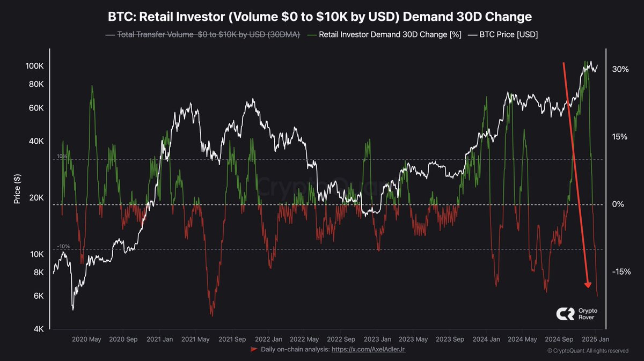Viewport: 644px width, 361px height.
Task: Click the 2022 Jan date label
Action: pyautogui.click(x=268, y=340)
